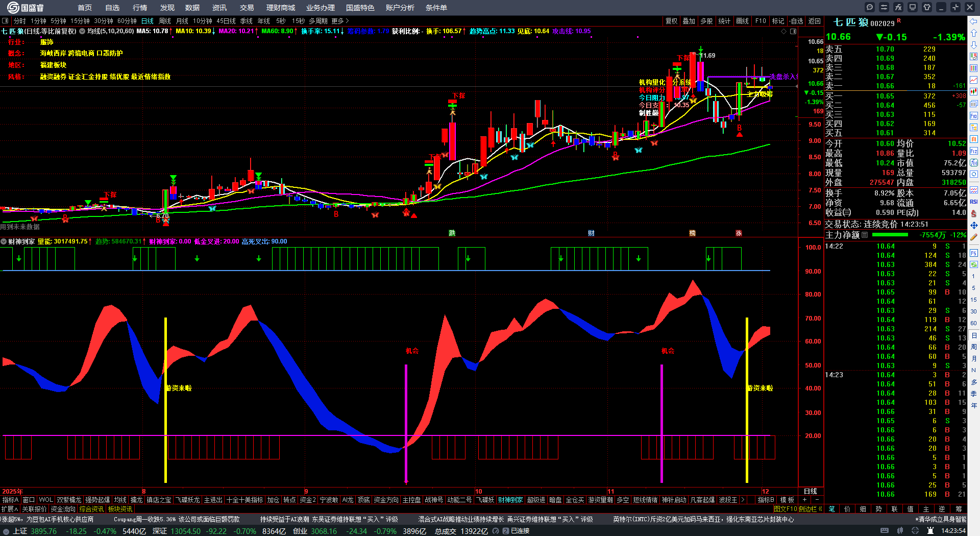This screenshot has height=536, width=980.
Task: Open the fx formula manager icon
Action: pos(898,7)
